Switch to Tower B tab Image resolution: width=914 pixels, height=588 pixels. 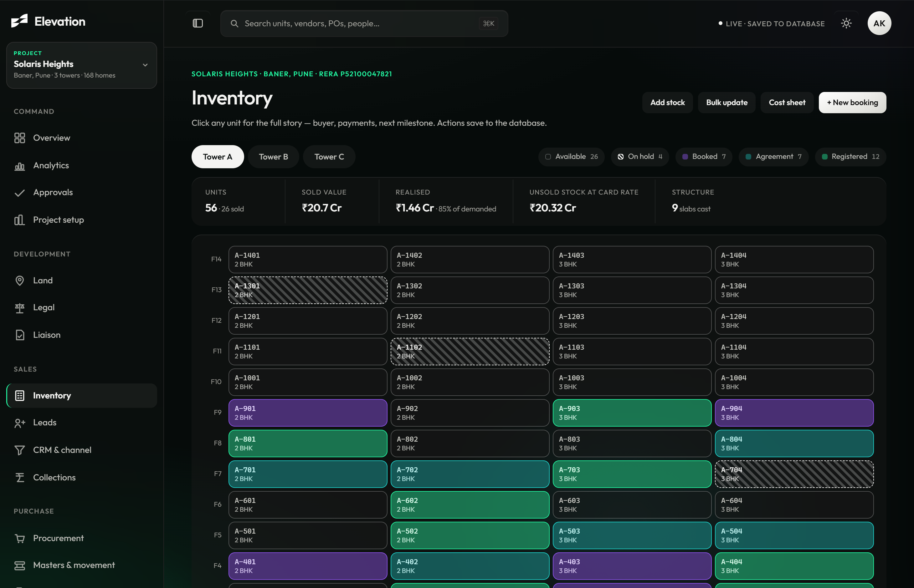point(273,157)
